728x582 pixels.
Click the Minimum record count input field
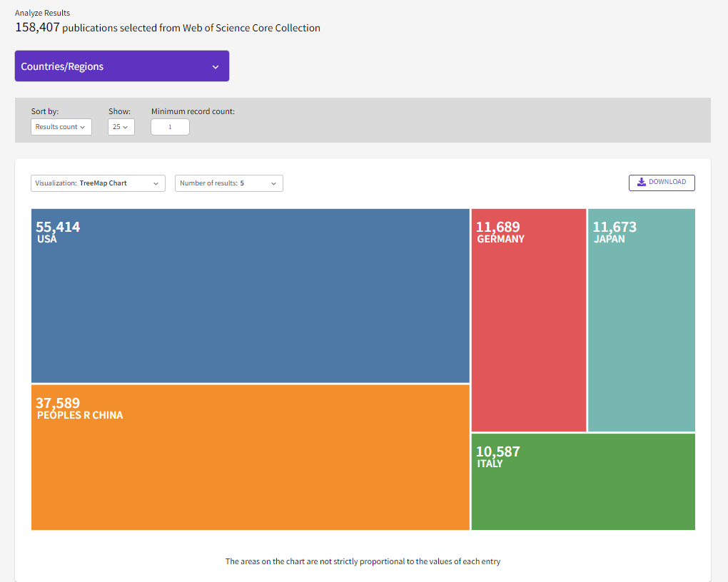170,127
